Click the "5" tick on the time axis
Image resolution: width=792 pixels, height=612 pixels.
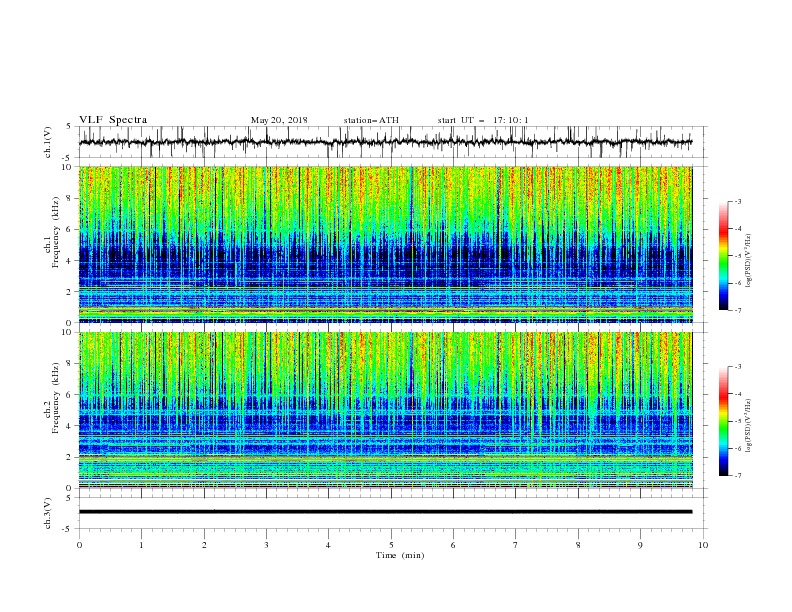391,545
